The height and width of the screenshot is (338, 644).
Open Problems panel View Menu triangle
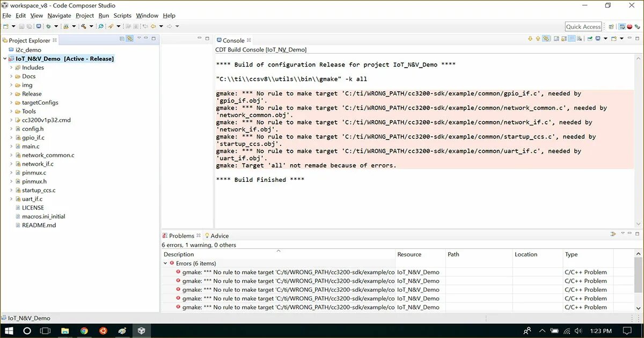tap(623, 233)
